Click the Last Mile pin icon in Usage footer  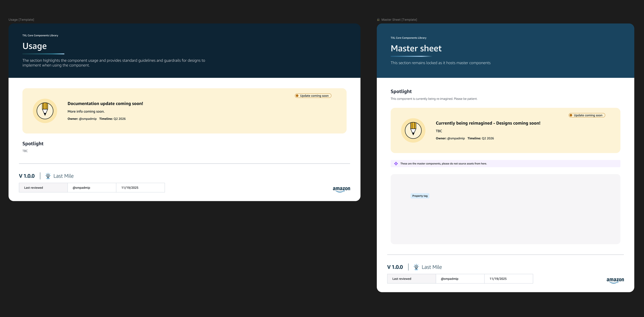point(48,176)
